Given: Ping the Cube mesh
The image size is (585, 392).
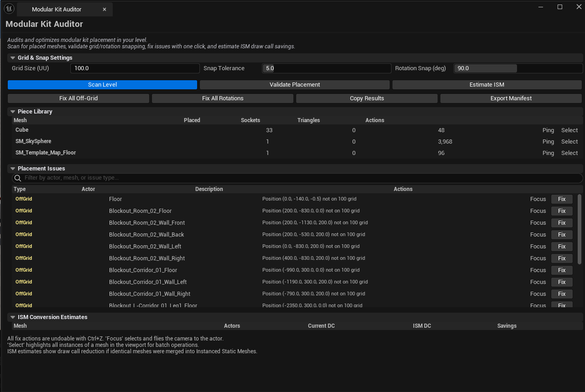Looking at the screenshot, I should (x=548, y=130).
